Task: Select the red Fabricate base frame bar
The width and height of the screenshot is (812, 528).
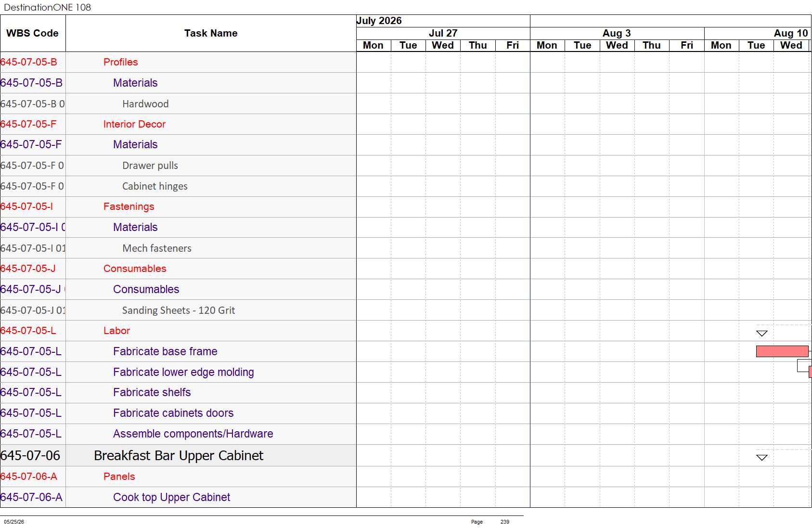Action: point(782,351)
